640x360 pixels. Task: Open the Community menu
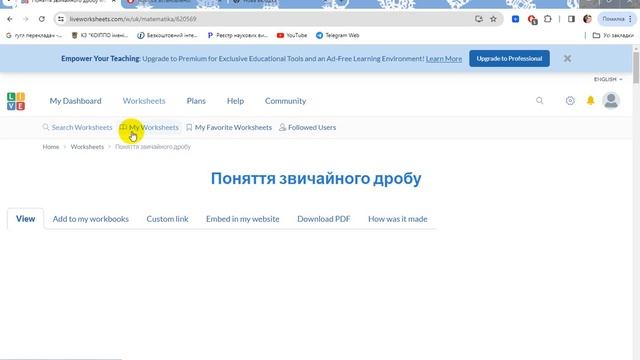pyautogui.click(x=285, y=101)
